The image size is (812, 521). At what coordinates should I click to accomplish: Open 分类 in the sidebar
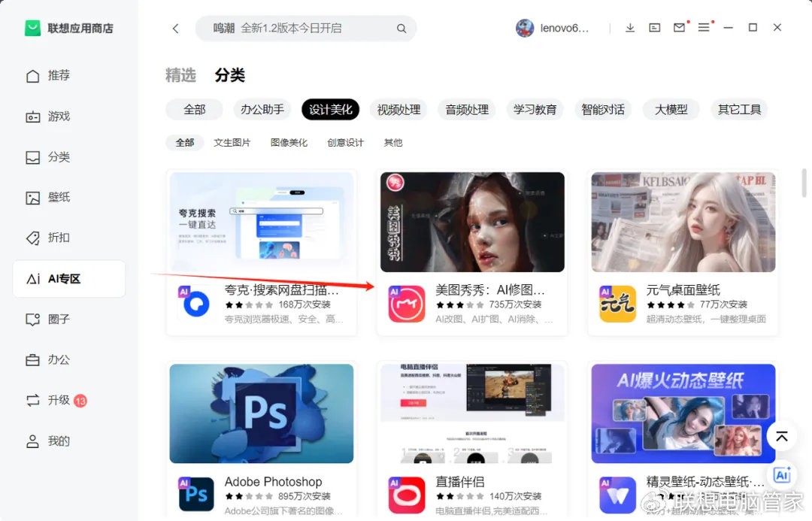click(69, 157)
